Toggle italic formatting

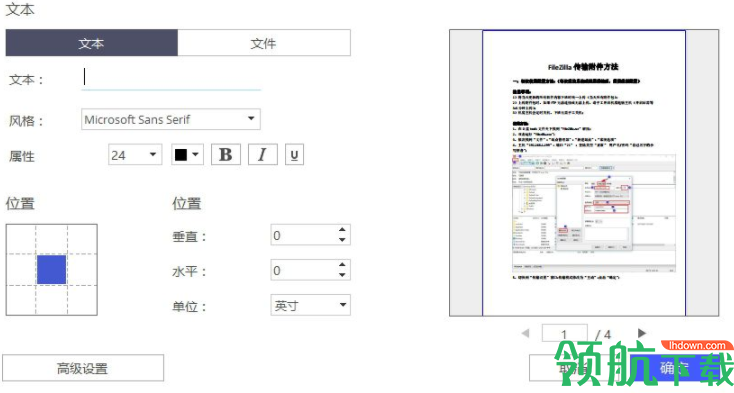[263, 155]
